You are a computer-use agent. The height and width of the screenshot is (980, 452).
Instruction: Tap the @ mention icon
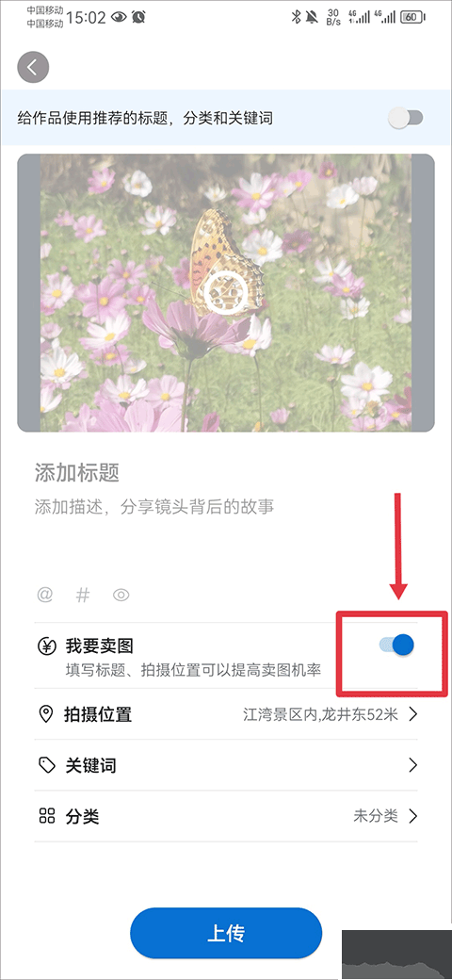click(45, 595)
